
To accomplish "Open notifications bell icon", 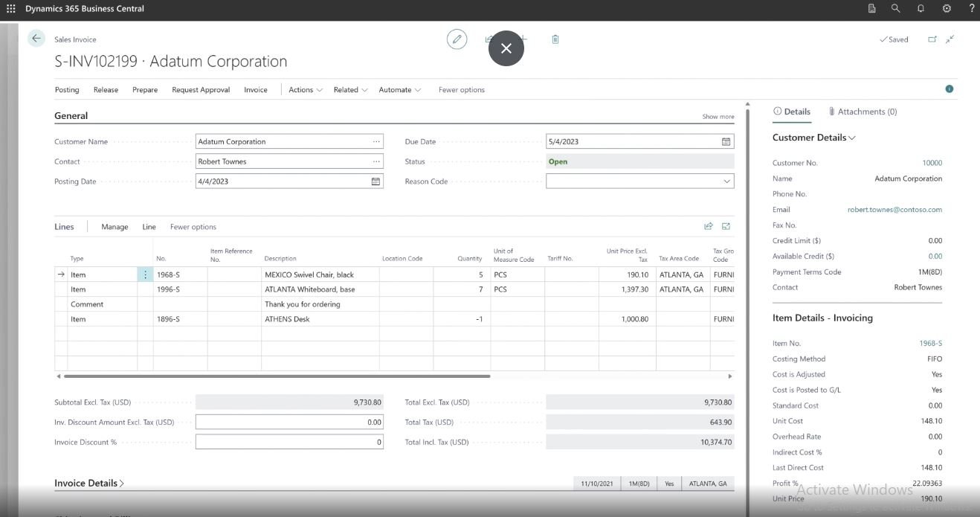I will coord(921,9).
